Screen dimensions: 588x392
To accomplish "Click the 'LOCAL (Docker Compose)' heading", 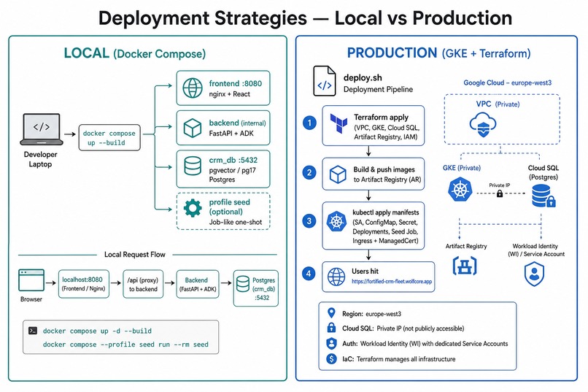I will tap(135, 53).
